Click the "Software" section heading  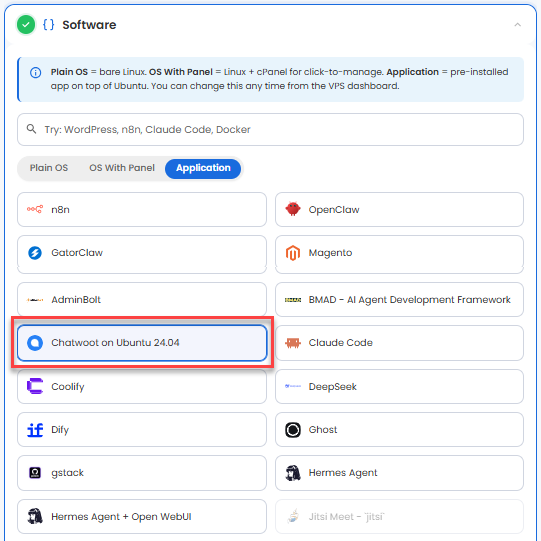click(x=89, y=25)
